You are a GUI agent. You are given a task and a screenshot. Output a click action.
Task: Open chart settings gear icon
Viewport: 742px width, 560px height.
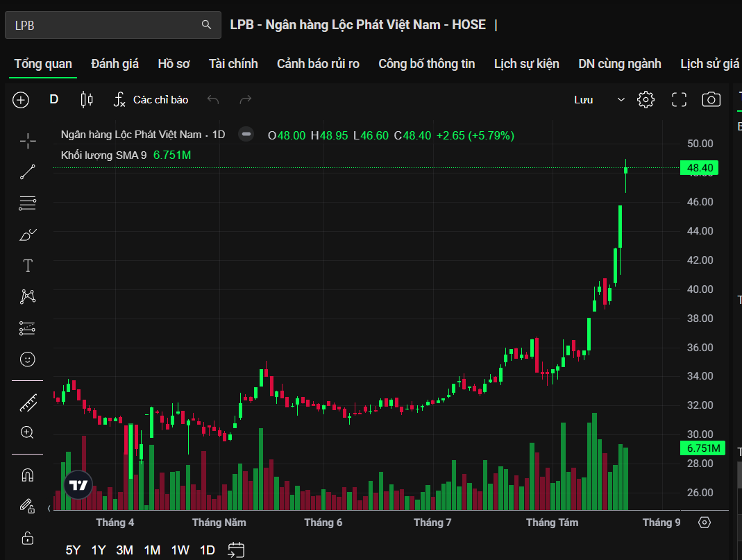[646, 100]
